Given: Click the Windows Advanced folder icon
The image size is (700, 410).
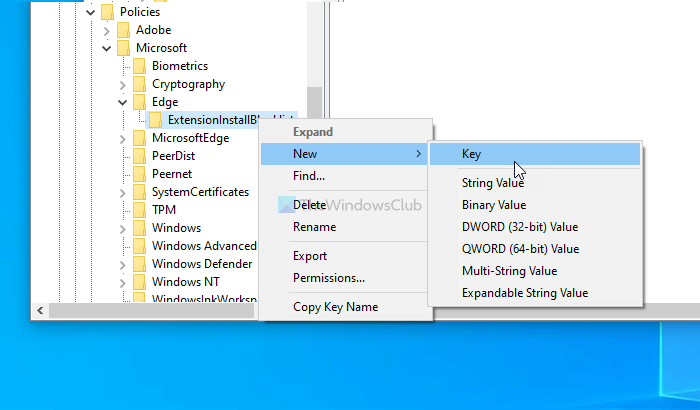Looking at the screenshot, I should pos(140,246).
